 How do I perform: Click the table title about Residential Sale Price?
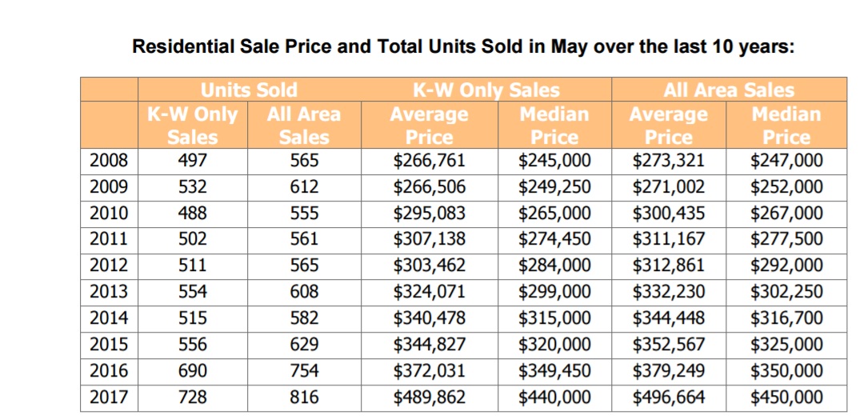click(463, 46)
